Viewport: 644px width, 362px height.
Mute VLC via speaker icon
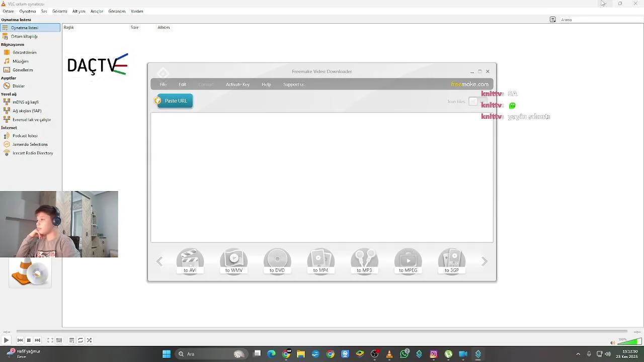click(612, 342)
